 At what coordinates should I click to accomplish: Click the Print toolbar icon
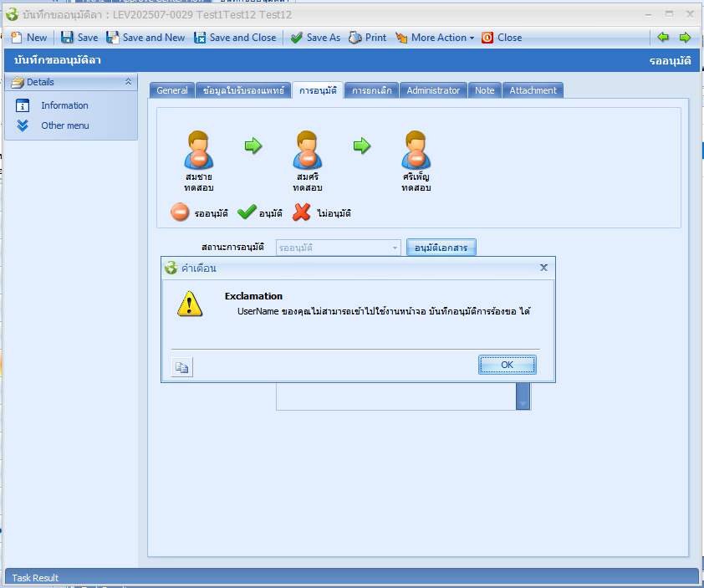(355, 38)
